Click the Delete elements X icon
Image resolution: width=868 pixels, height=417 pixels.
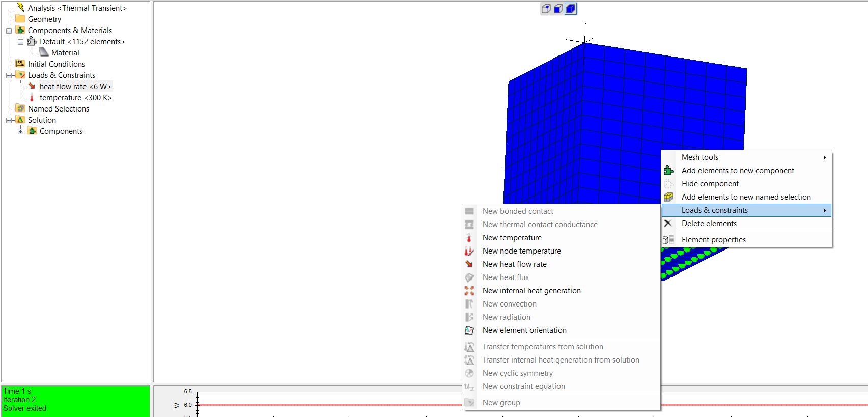click(x=668, y=224)
